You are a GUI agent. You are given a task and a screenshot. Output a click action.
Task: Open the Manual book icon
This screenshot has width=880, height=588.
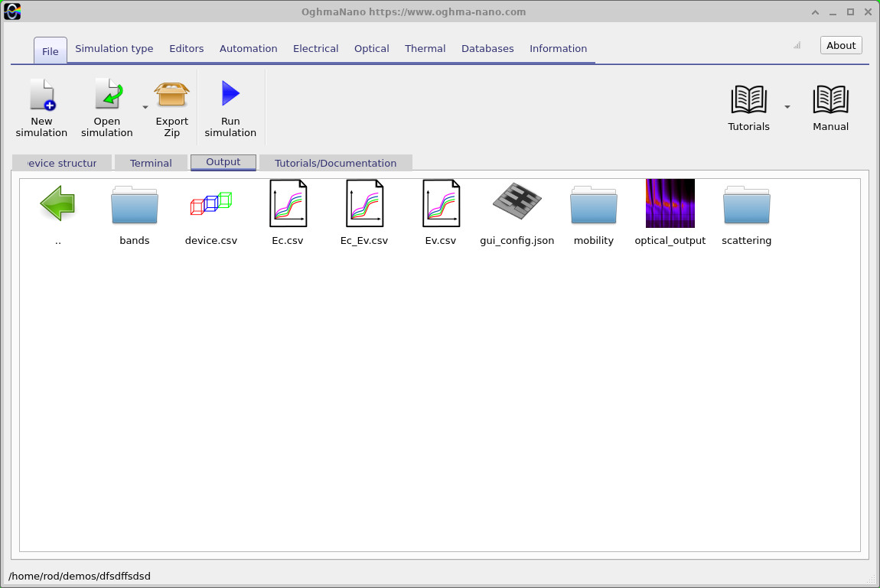(x=830, y=99)
